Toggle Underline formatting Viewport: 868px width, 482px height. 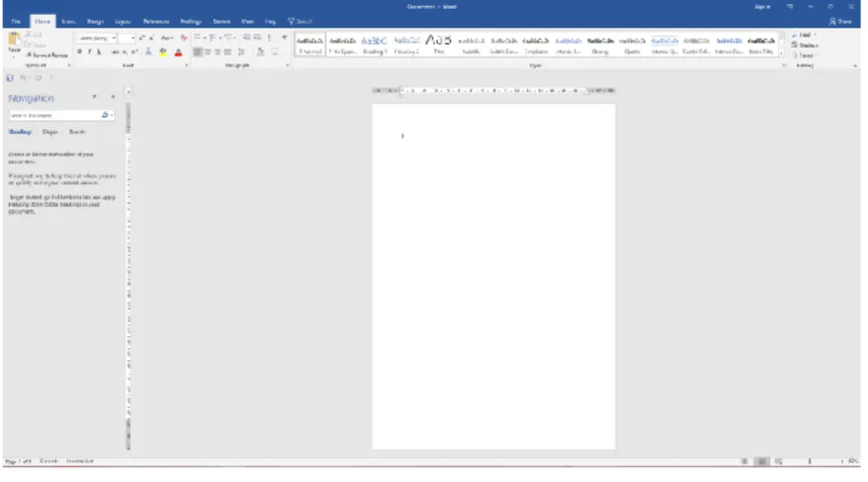click(x=99, y=52)
